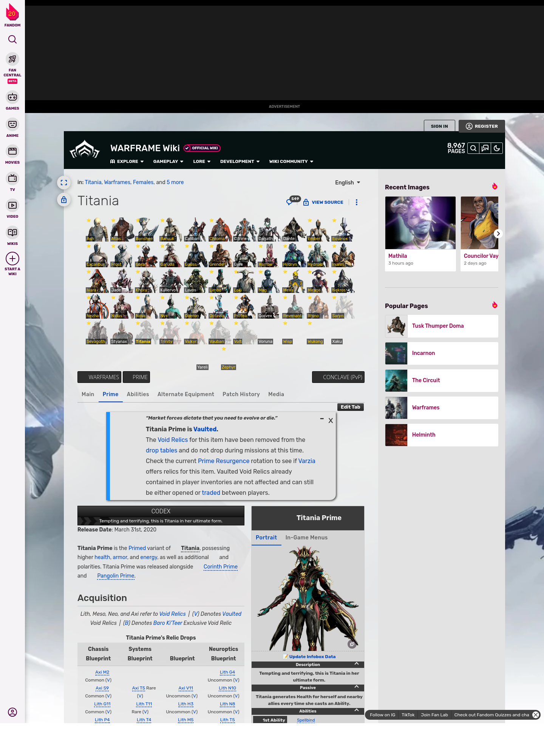This screenshot has width=544, height=756.
Task: Expand the content to full width
Action: point(64,183)
